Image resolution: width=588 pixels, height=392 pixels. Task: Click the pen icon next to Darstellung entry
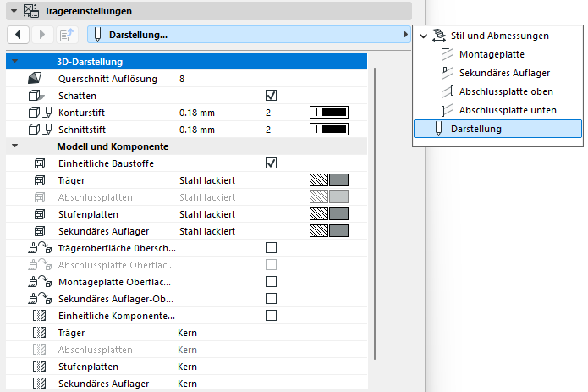tap(438, 129)
